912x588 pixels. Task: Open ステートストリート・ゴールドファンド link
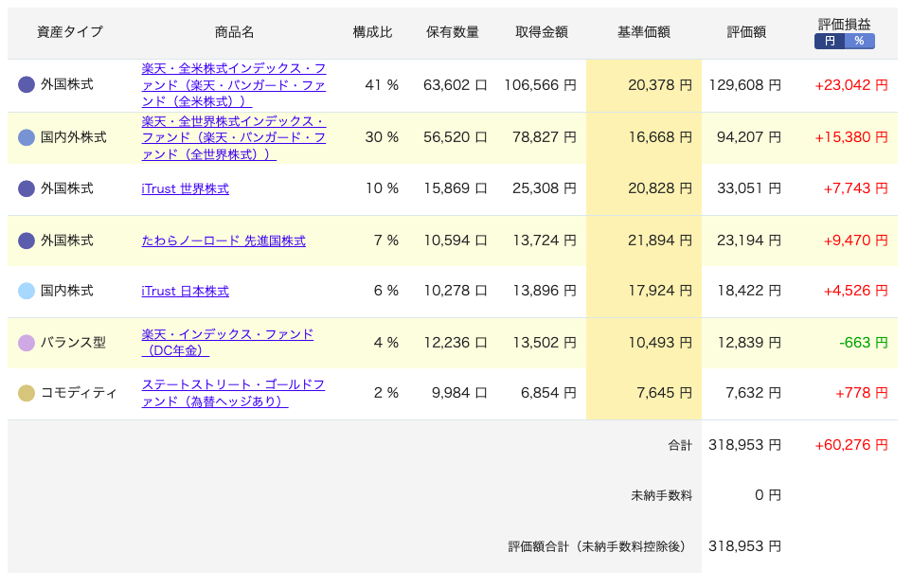[x=233, y=393]
